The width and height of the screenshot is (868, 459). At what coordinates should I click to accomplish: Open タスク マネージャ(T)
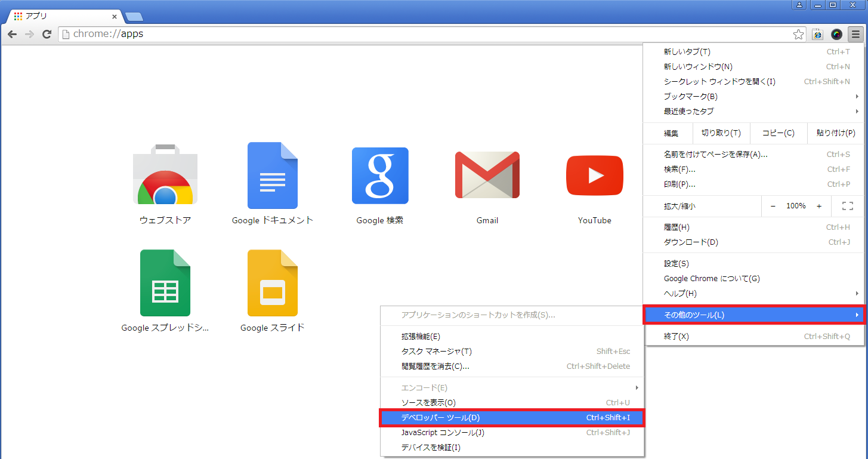512,352
